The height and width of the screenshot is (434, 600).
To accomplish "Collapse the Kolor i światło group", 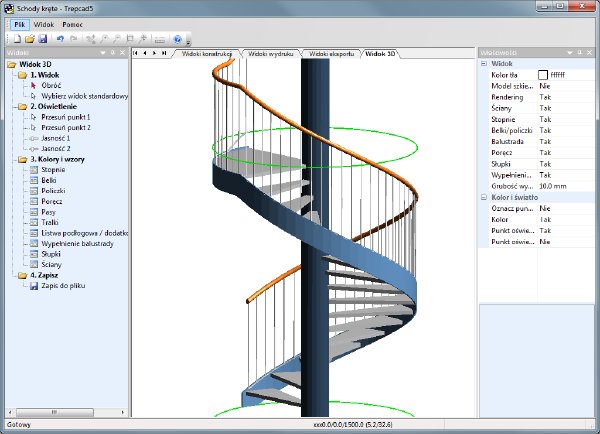I will click(x=484, y=197).
